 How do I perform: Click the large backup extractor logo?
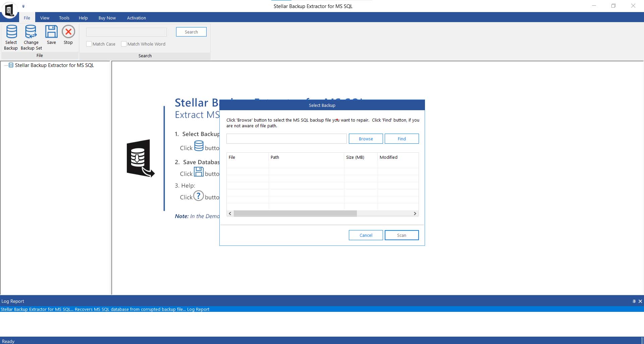click(141, 158)
